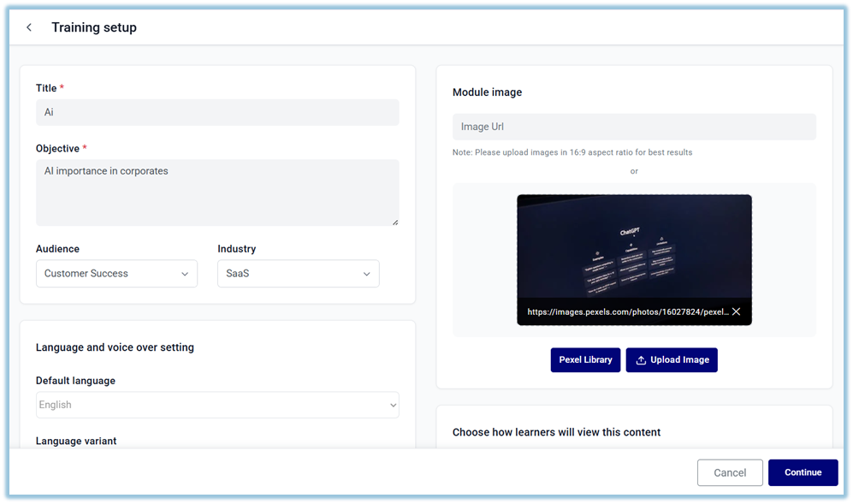Focus the Title field containing "Ai"

point(217,113)
